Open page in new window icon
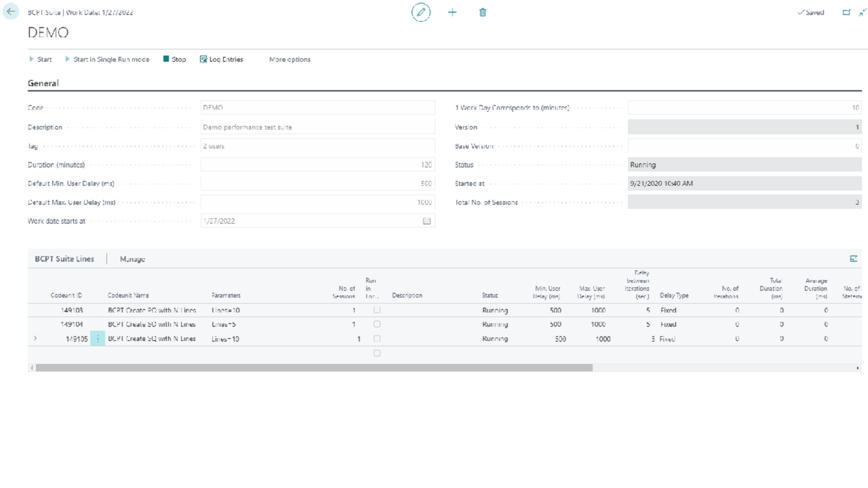Screen dimensions: 868x488 846,12
